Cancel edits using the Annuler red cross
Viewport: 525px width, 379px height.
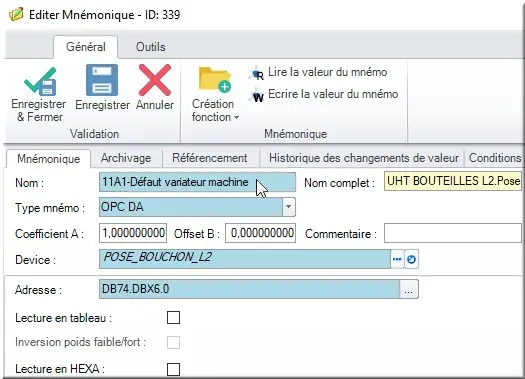(x=155, y=80)
